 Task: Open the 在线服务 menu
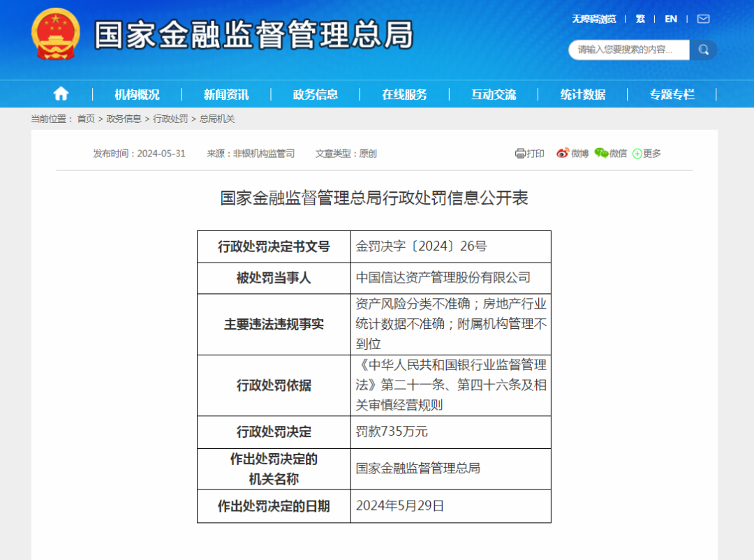(x=404, y=94)
